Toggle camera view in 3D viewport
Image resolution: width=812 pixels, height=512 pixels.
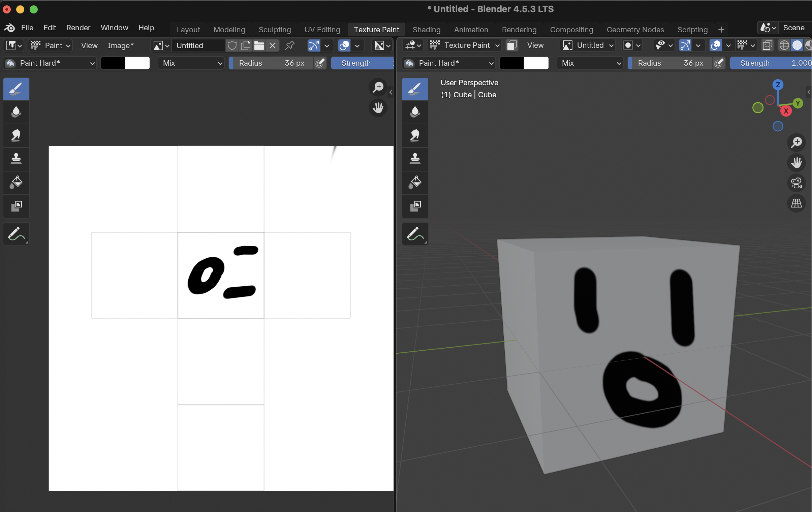point(796,183)
